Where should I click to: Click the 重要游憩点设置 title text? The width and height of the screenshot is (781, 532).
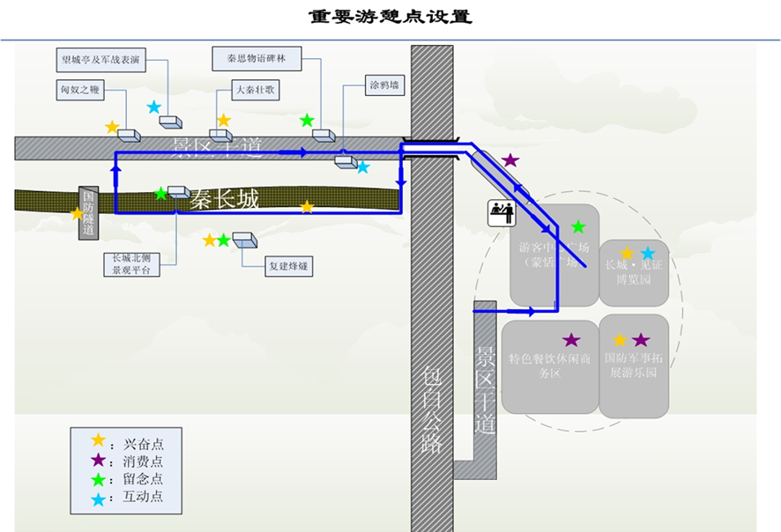click(390, 16)
